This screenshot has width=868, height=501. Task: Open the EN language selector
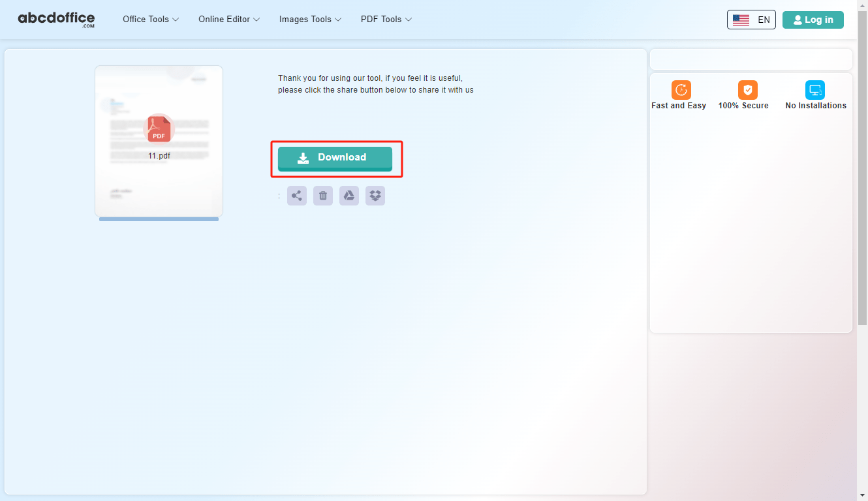coord(751,20)
